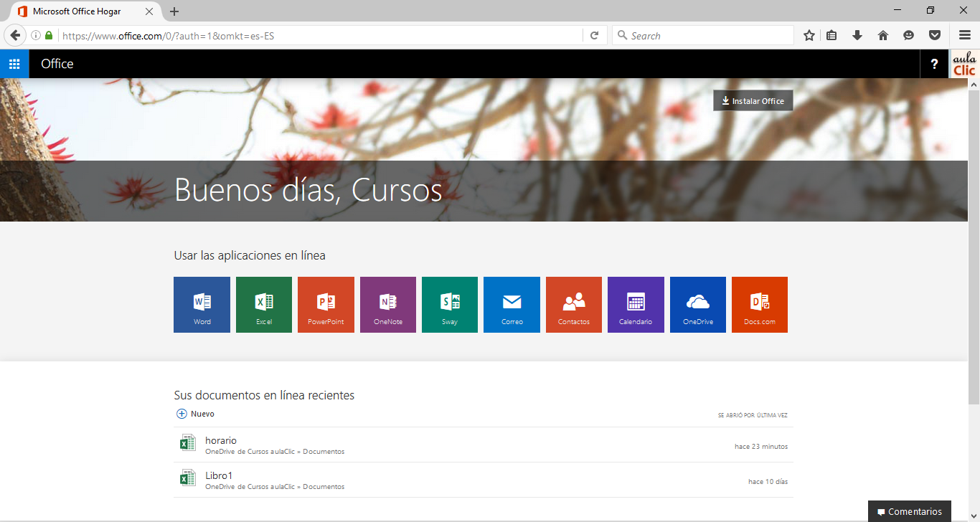
Task: Click the Pocket toolbar icon
Action: point(935,35)
